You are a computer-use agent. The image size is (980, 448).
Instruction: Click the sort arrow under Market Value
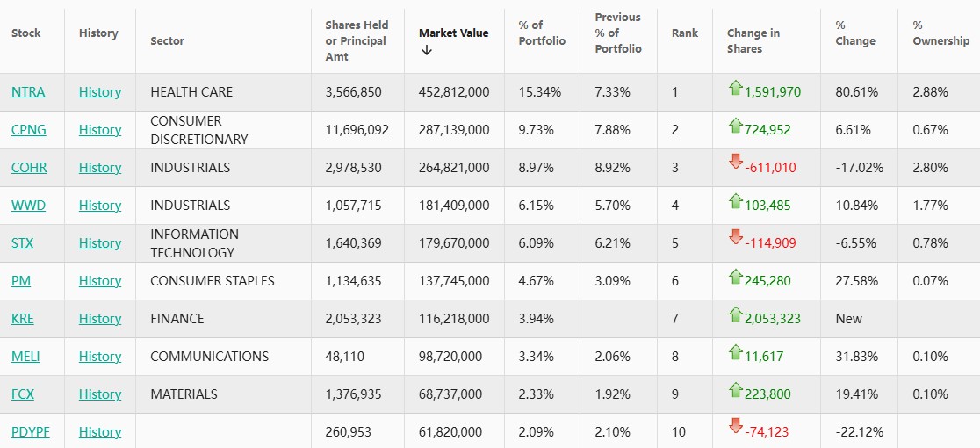[x=427, y=50]
